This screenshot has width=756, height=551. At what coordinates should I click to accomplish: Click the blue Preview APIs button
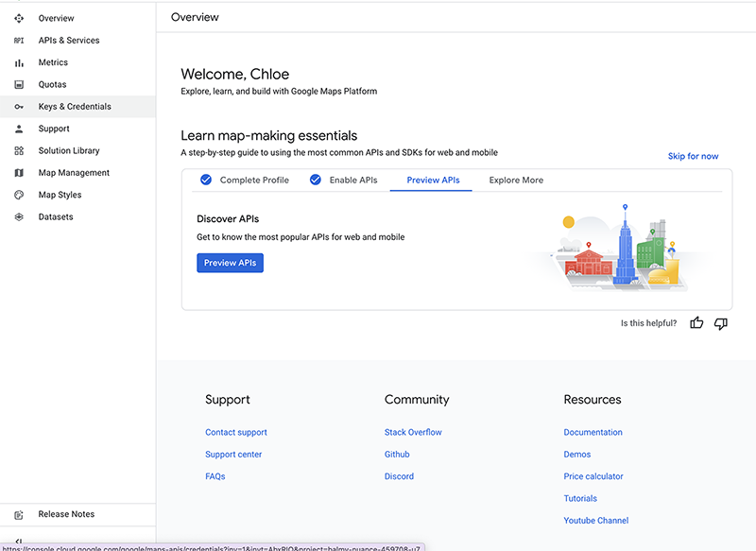(230, 263)
